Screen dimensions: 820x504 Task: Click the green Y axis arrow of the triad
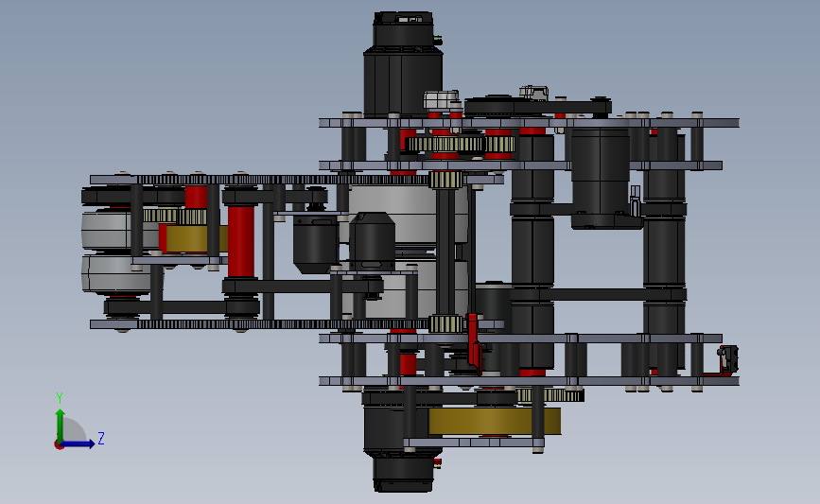(61, 426)
